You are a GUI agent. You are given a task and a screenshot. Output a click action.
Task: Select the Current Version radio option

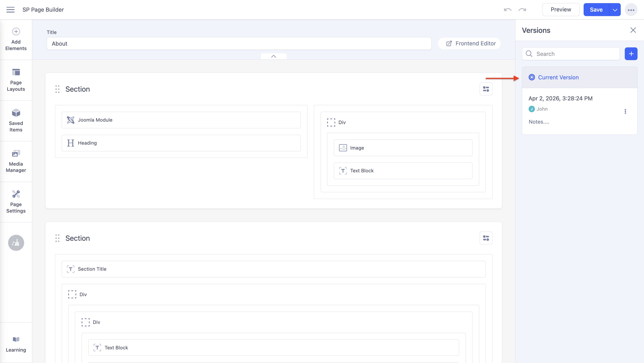(x=532, y=77)
